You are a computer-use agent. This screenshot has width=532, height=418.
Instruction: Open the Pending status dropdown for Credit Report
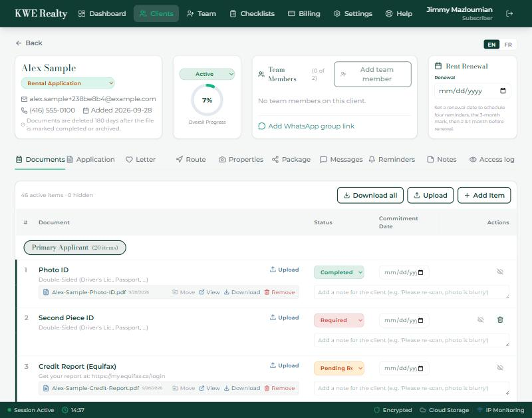point(339,369)
